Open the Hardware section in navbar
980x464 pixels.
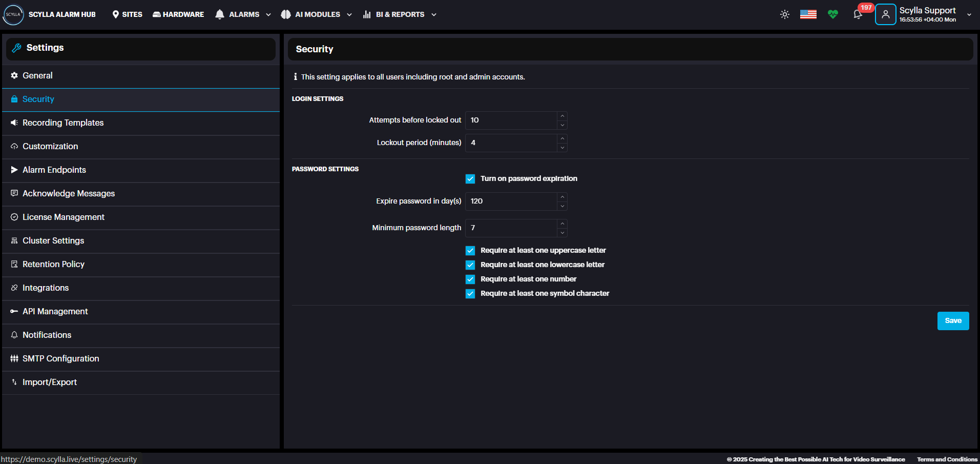tap(178, 14)
